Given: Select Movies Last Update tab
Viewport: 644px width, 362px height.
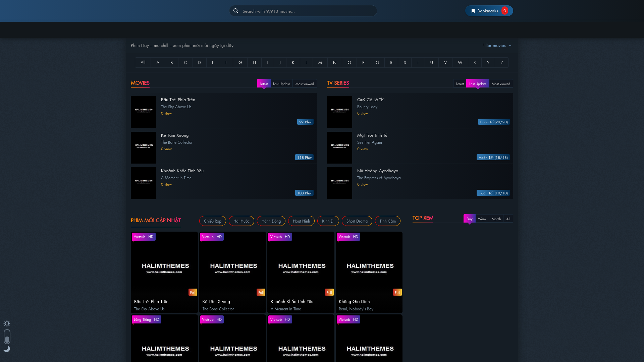Looking at the screenshot, I should (281, 84).
